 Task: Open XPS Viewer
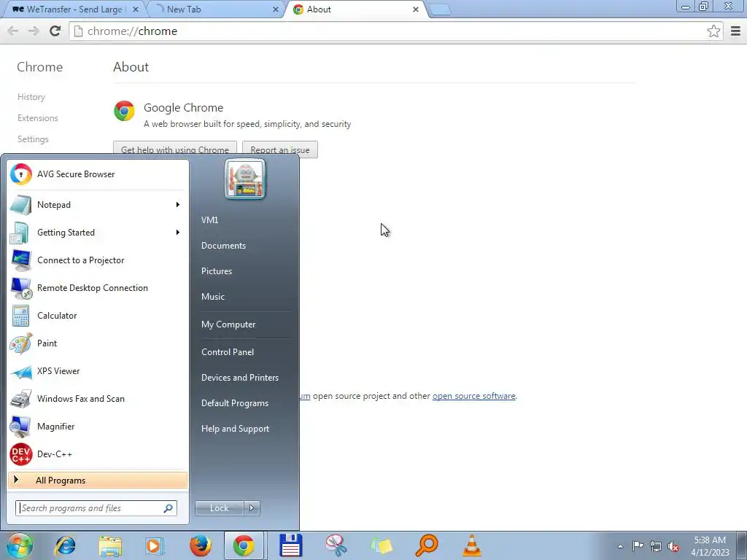[98, 371]
